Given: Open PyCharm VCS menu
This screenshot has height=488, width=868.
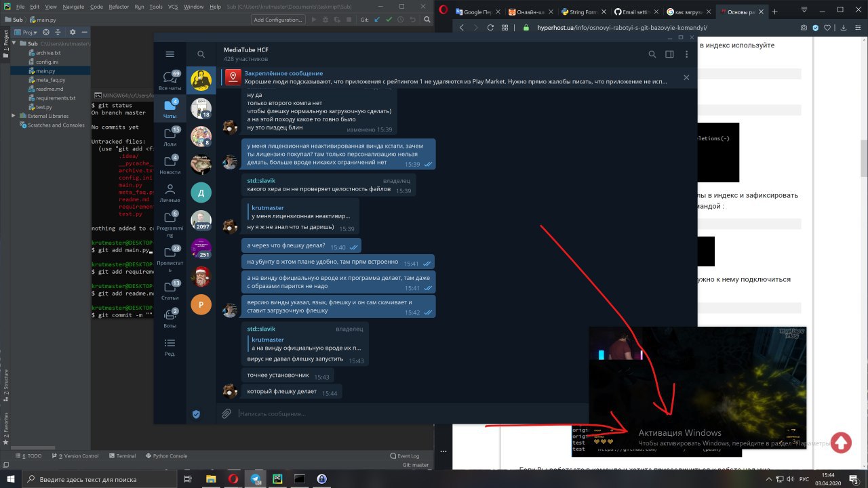Looking at the screenshot, I should pyautogui.click(x=174, y=6).
